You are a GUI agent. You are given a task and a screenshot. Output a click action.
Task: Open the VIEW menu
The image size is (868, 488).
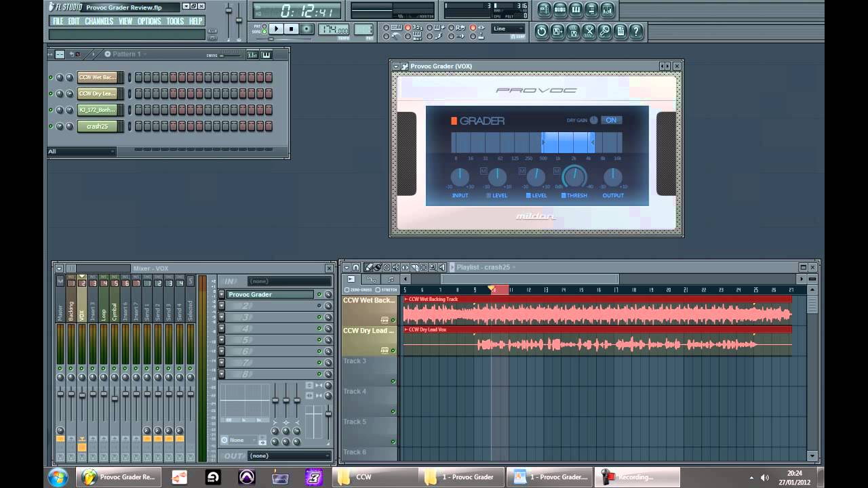tap(126, 21)
